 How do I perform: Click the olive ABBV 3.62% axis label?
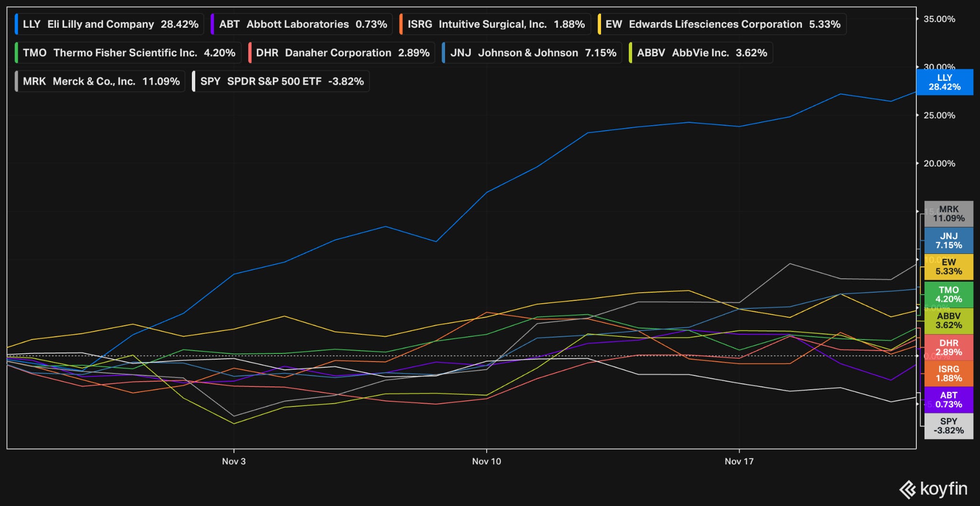pyautogui.click(x=949, y=321)
